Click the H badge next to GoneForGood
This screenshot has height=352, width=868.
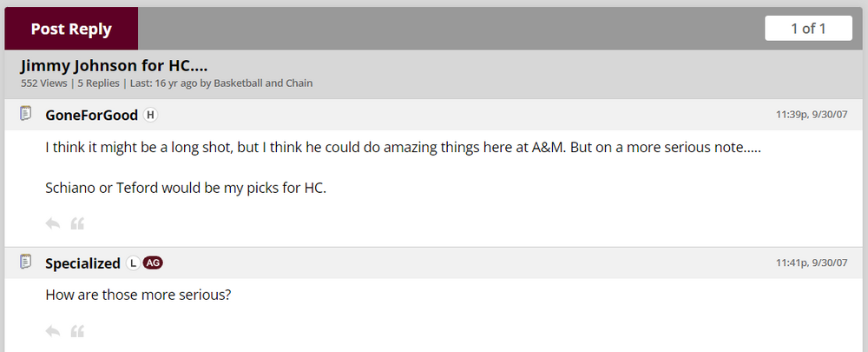[150, 115]
